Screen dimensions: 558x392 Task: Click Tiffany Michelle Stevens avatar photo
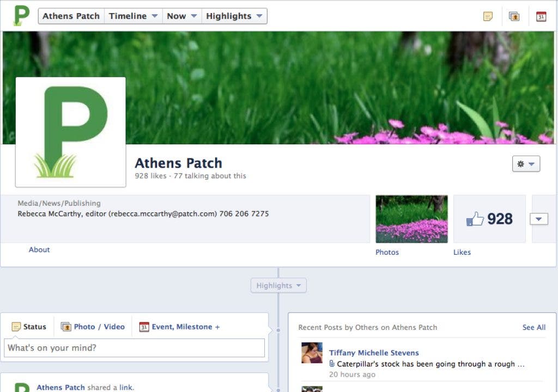coord(312,353)
